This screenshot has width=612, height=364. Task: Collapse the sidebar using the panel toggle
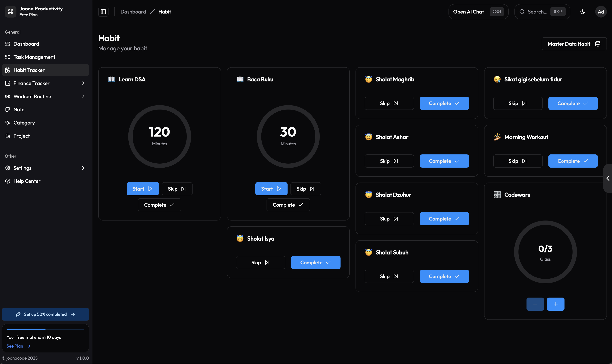pyautogui.click(x=103, y=12)
